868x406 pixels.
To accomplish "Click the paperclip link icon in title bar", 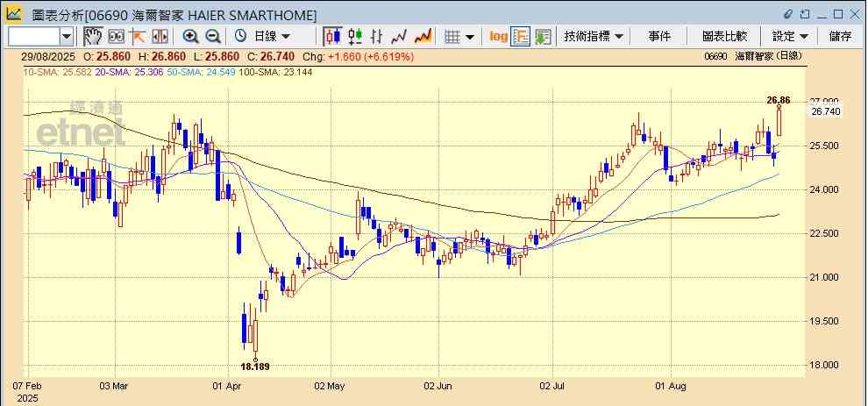I will (x=789, y=14).
